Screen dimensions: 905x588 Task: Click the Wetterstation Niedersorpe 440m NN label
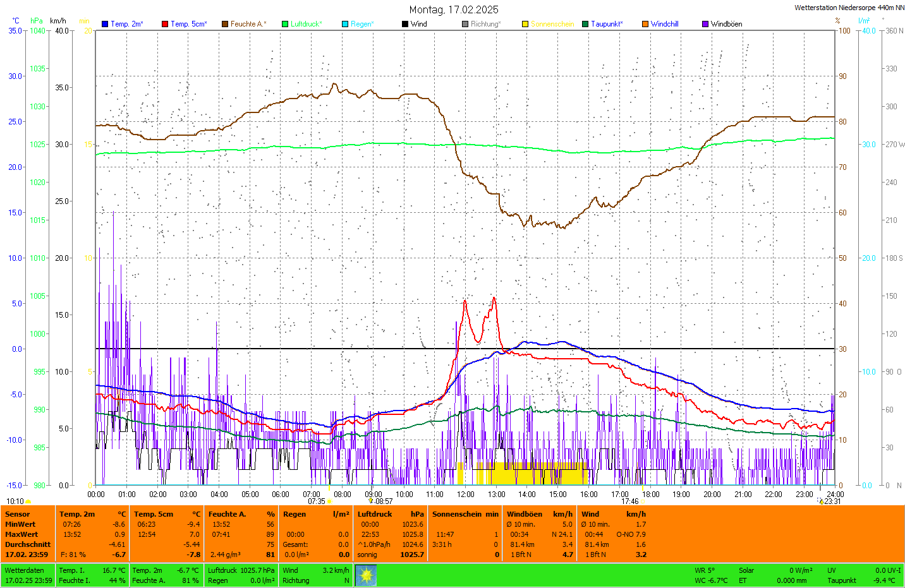pos(849,8)
